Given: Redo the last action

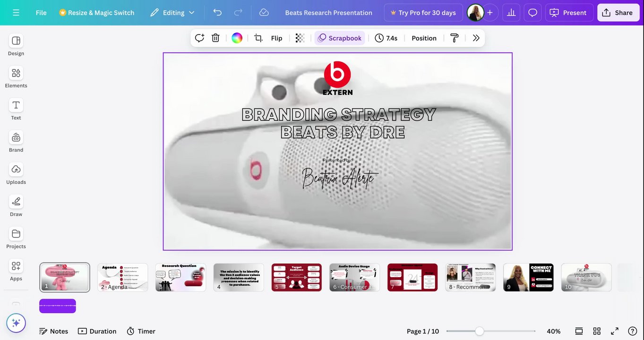Looking at the screenshot, I should [x=238, y=13].
